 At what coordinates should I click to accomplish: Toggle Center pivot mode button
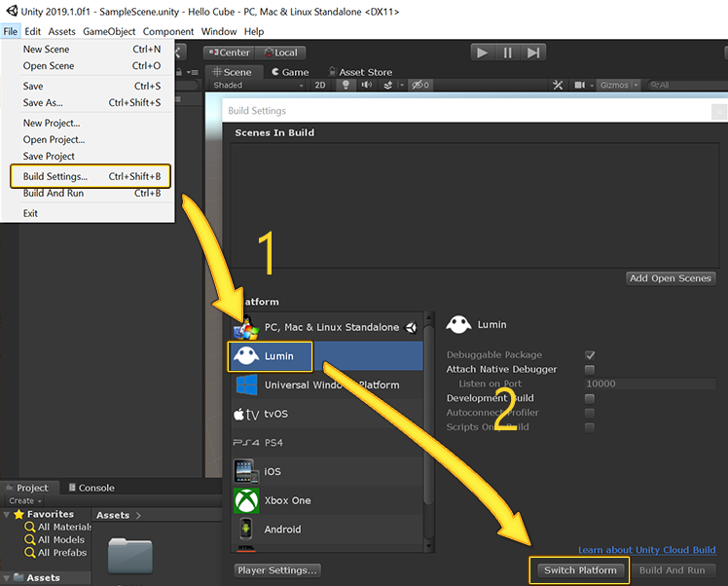point(230,53)
